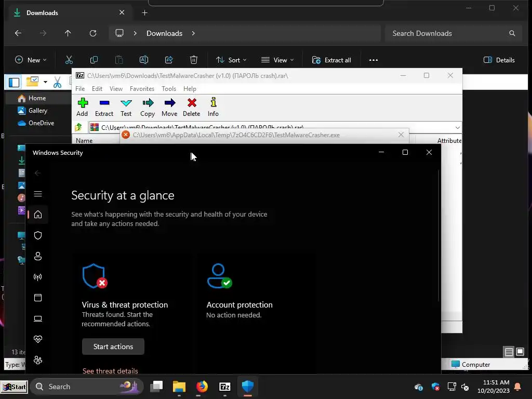Open Explorer See more options ellipsis
Image resolution: width=532 pixels, height=399 pixels.
[373, 60]
